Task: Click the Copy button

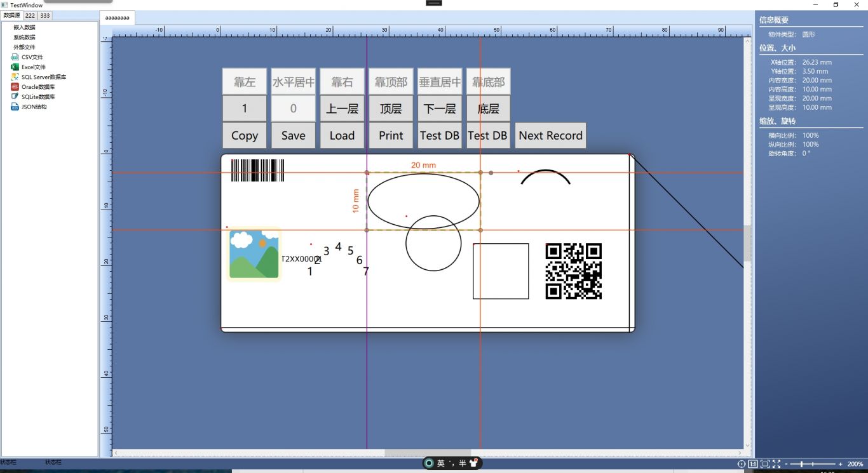Action: pos(245,135)
